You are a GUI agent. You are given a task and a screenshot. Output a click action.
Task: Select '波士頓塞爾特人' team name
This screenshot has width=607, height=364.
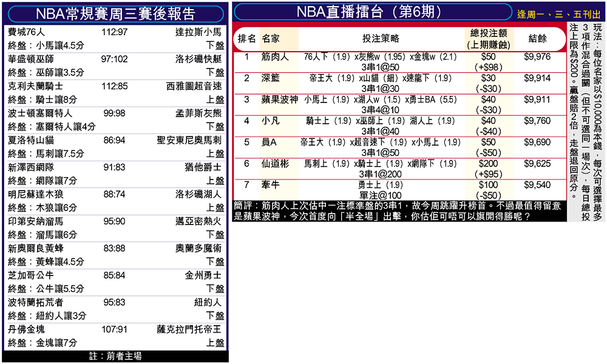click(40, 113)
